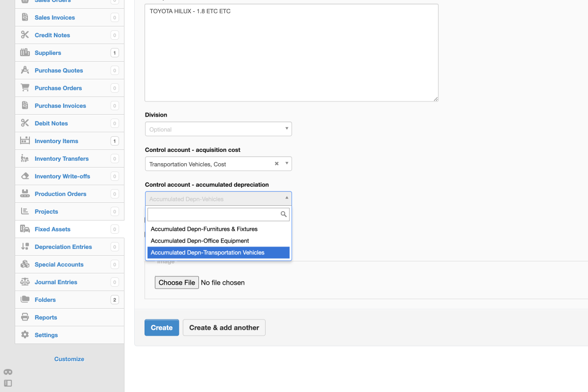This screenshot has width=588, height=392.
Task: Open Projects in sidebar
Action: point(70,212)
